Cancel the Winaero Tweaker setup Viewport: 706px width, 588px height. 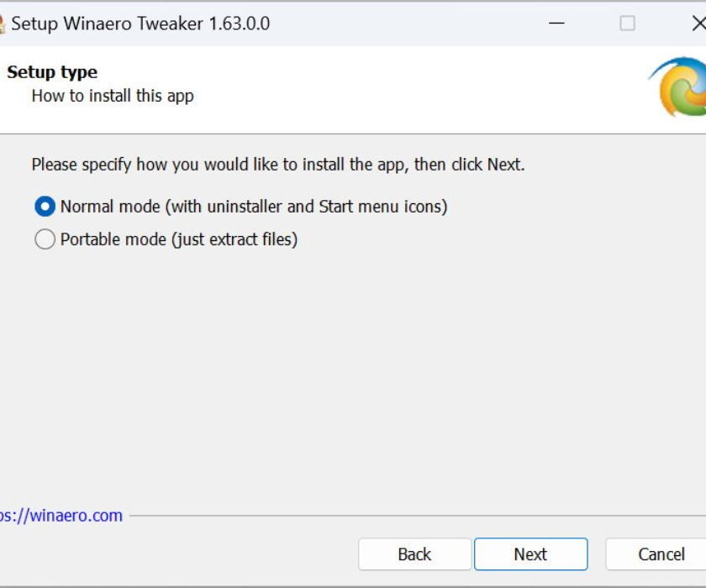[661, 554]
